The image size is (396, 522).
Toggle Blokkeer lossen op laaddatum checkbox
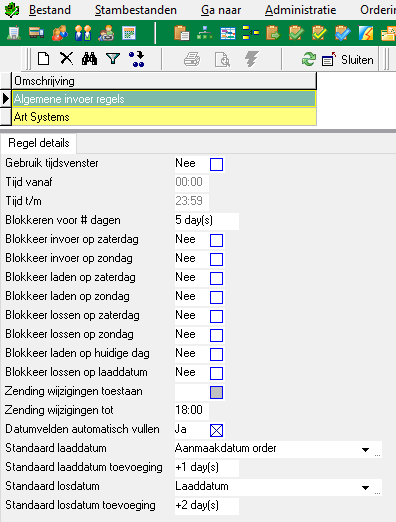(x=216, y=373)
